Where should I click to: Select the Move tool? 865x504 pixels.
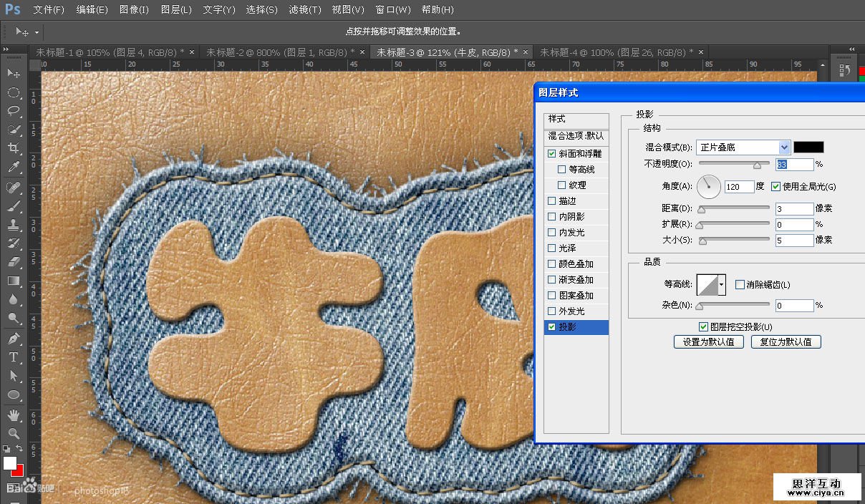(14, 74)
